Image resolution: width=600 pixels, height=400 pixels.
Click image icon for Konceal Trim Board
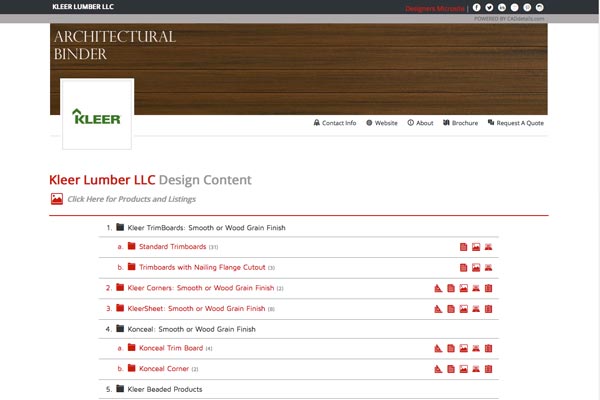click(x=463, y=349)
